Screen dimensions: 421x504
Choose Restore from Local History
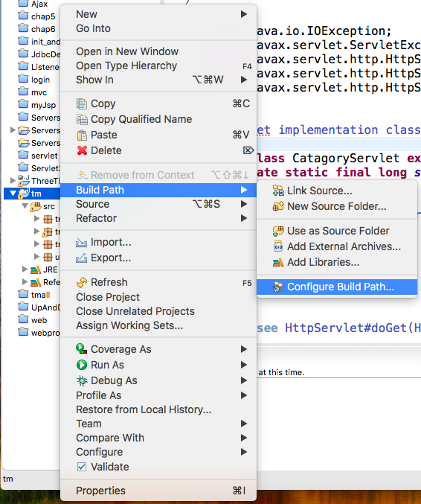tap(158, 409)
